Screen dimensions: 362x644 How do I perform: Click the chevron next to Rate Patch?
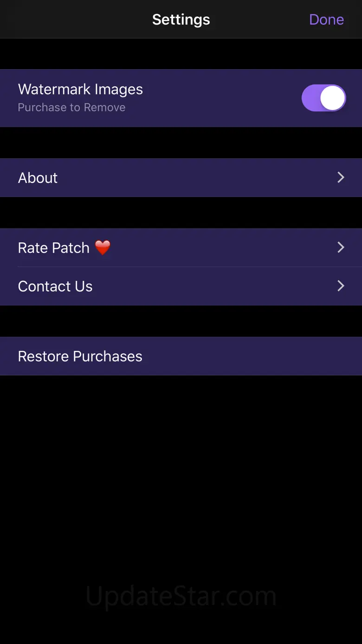(x=341, y=247)
